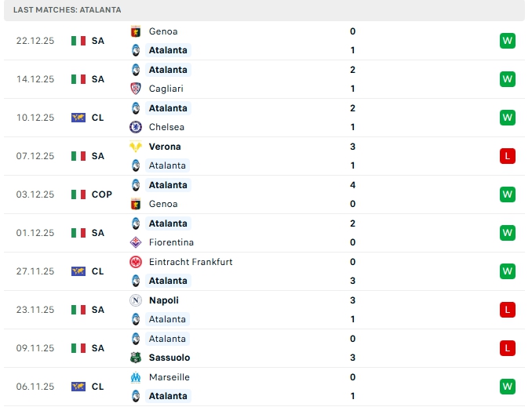This screenshot has width=532, height=407.
Task: Click red L badge for Napoli match
Action: (x=507, y=310)
